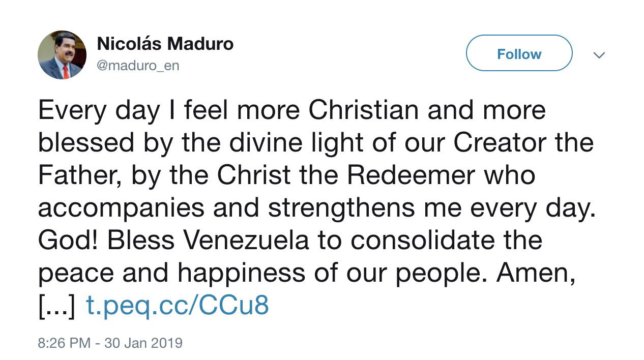This screenshot has width=644, height=360.
Task: Click the [...] truncation marker
Action: tap(57, 306)
